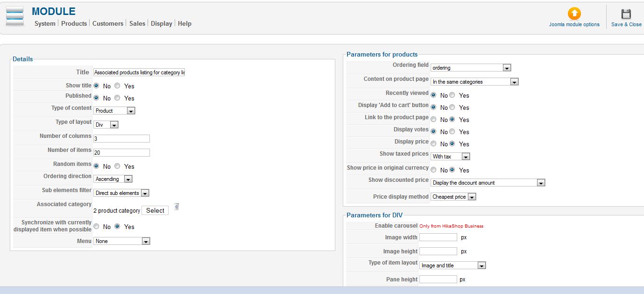Open the Products menu
The height and width of the screenshot is (294, 644).
click(x=74, y=23)
